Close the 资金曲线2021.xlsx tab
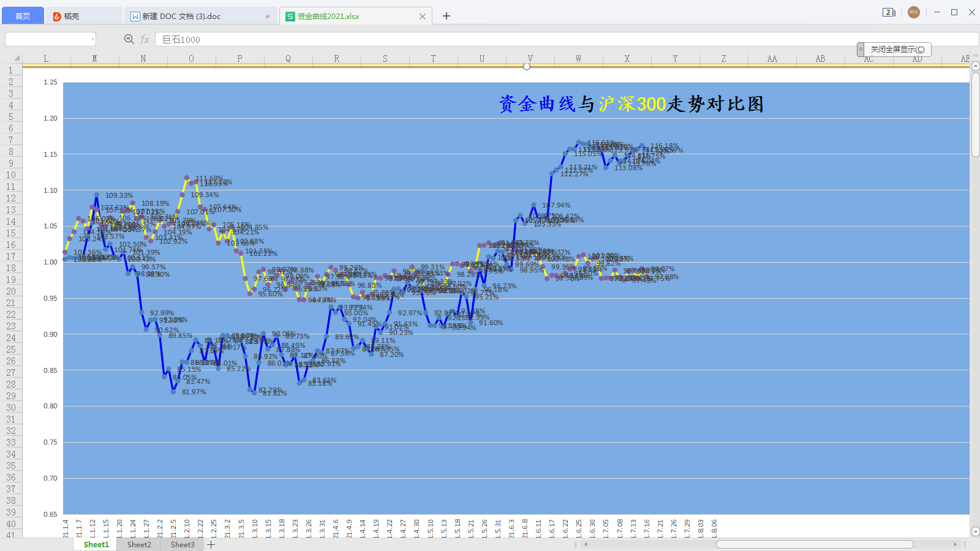Screen dimensions: 980x551 [x=422, y=17]
